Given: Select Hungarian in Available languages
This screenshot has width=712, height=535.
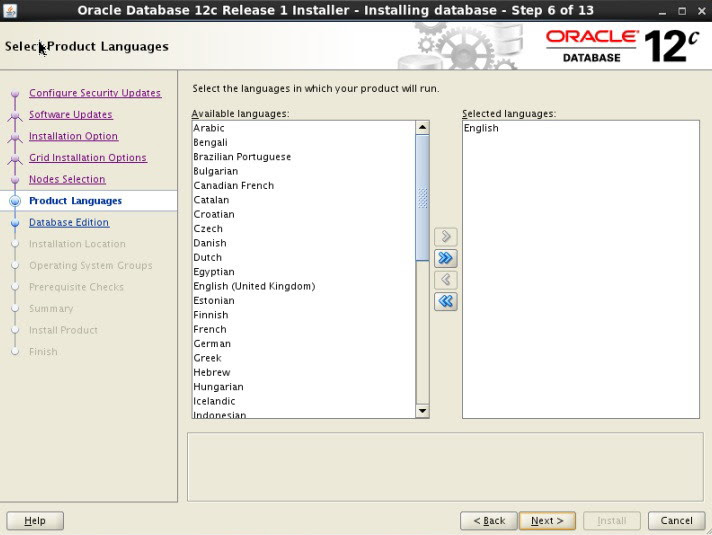Looking at the screenshot, I should click(x=303, y=387).
